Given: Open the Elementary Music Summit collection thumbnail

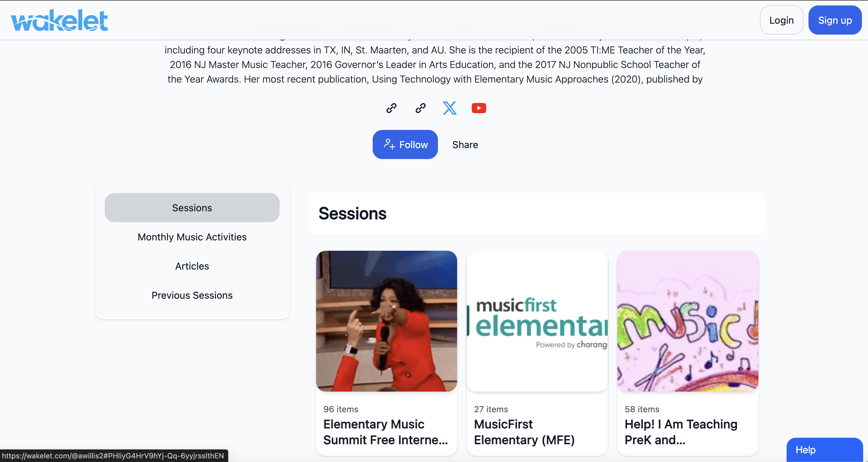Looking at the screenshot, I should point(387,321).
